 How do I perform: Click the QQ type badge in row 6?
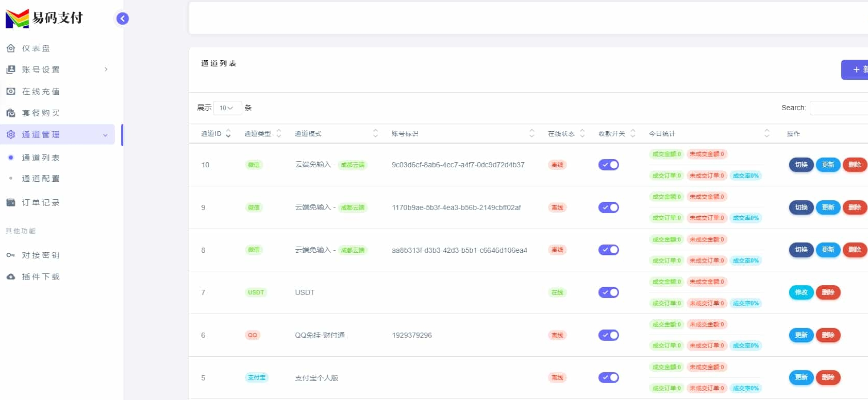pos(253,335)
